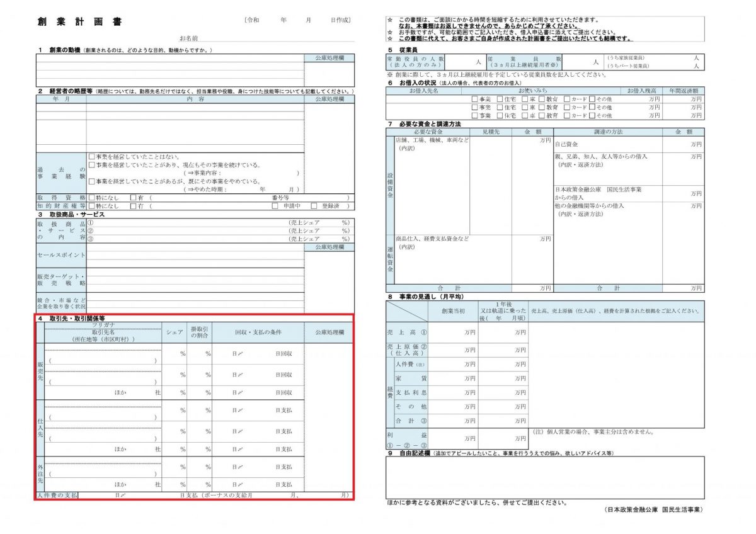Click the 'お借入残高' column header

[641, 91]
